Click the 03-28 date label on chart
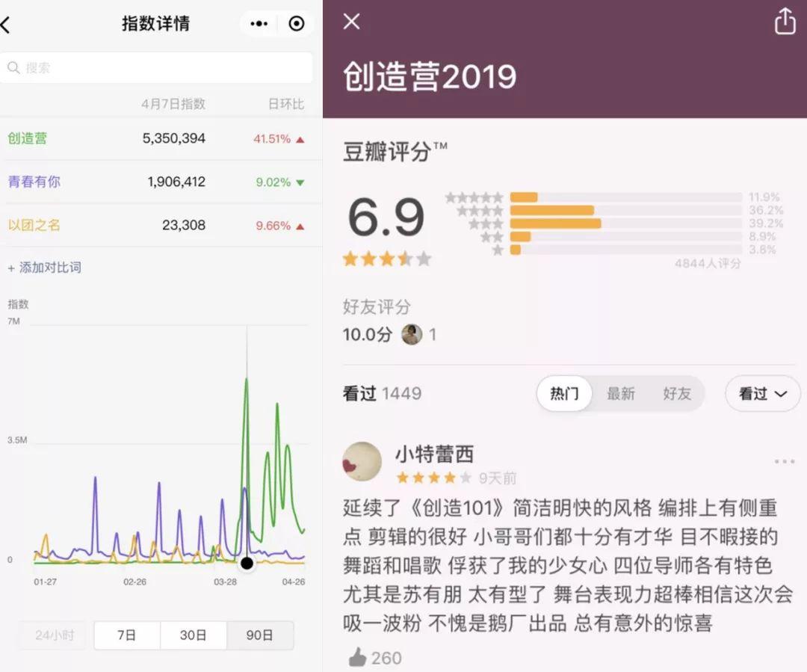Image resolution: width=807 pixels, height=672 pixels. (x=226, y=582)
